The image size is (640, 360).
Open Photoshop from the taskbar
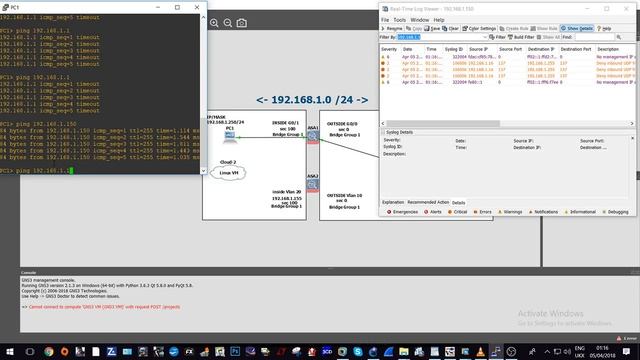(235, 351)
